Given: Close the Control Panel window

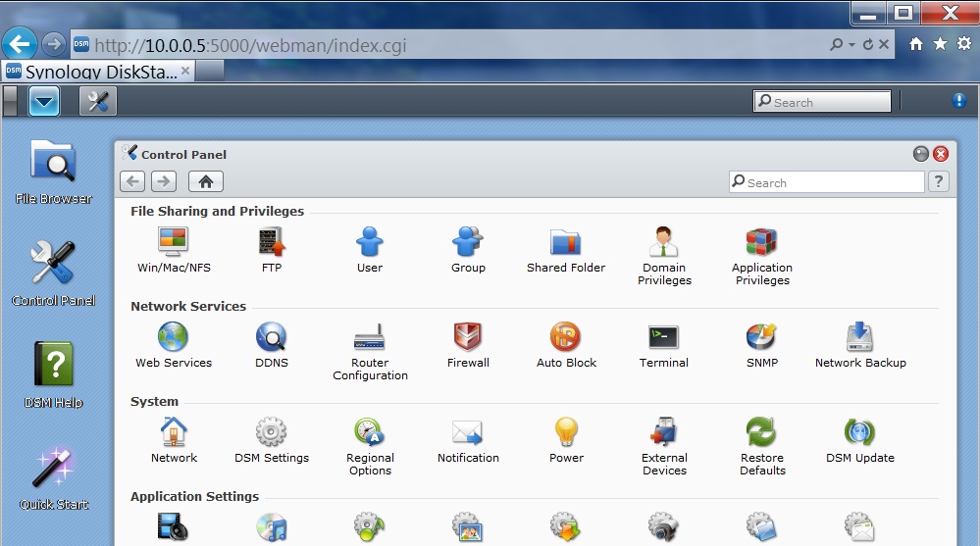Looking at the screenshot, I should click(x=941, y=154).
